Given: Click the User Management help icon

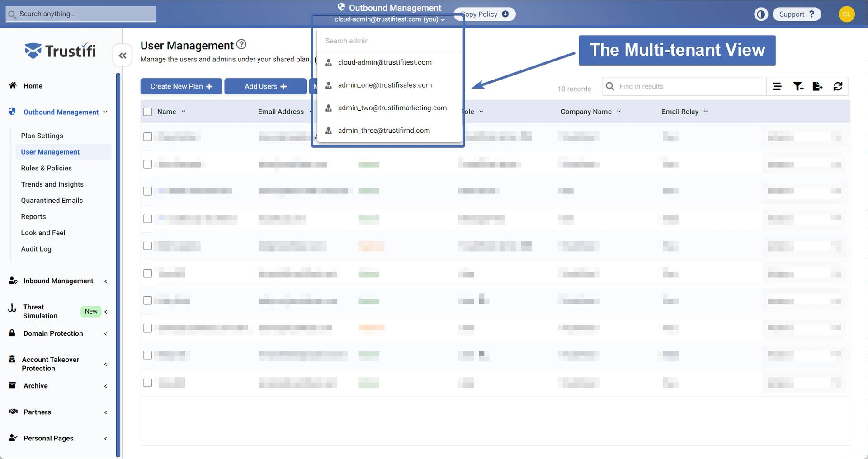Looking at the screenshot, I should tap(241, 44).
